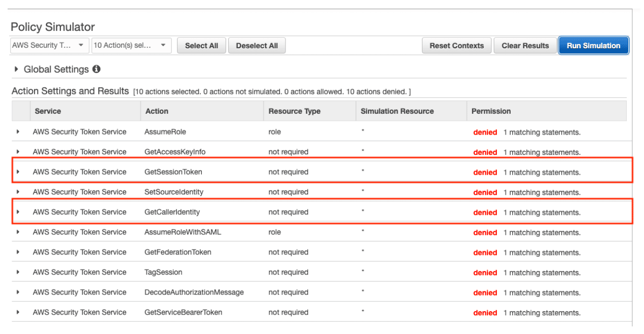The width and height of the screenshot is (644, 334).
Task: Open the 10 Action(s) selected dropdown
Action: coord(131,45)
